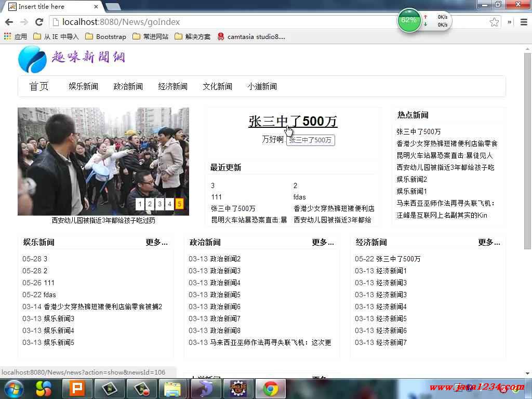The width and height of the screenshot is (532, 399).
Task: Switch carousel to slide 4
Action: [x=170, y=204]
